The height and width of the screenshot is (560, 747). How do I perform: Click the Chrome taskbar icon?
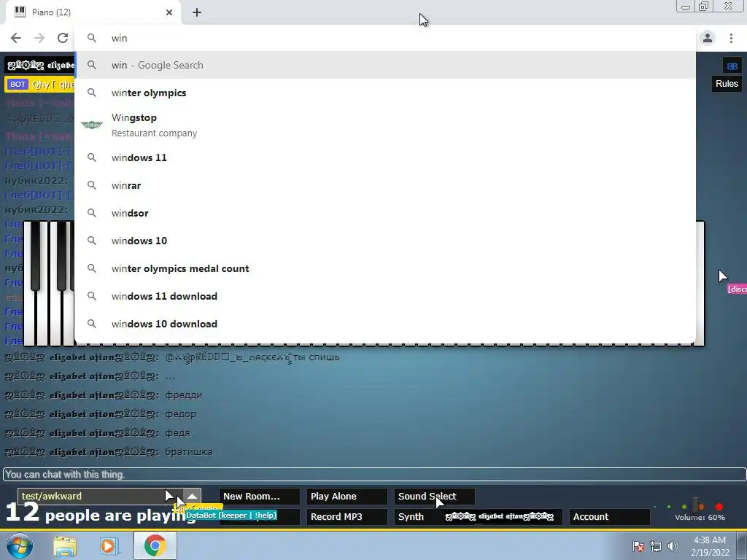point(155,545)
